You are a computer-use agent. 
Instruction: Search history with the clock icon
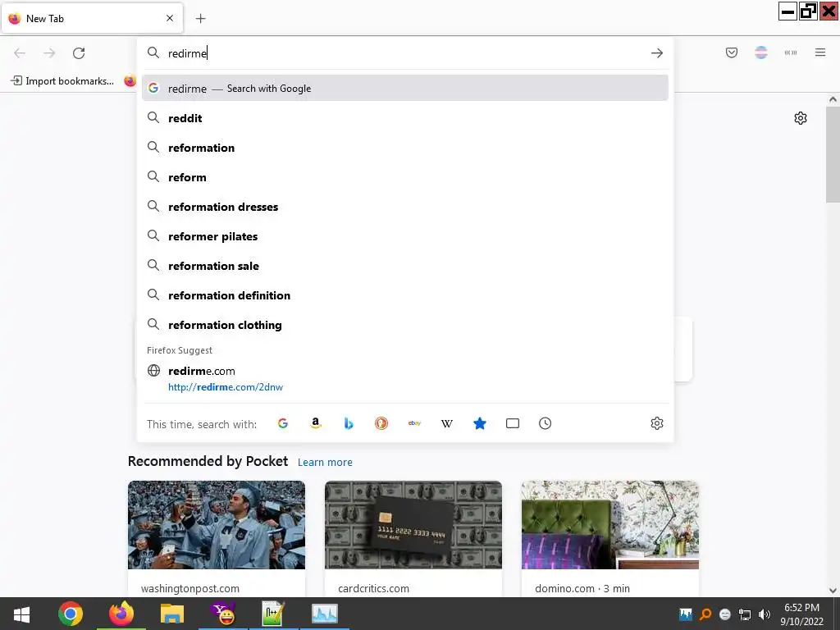546,423
